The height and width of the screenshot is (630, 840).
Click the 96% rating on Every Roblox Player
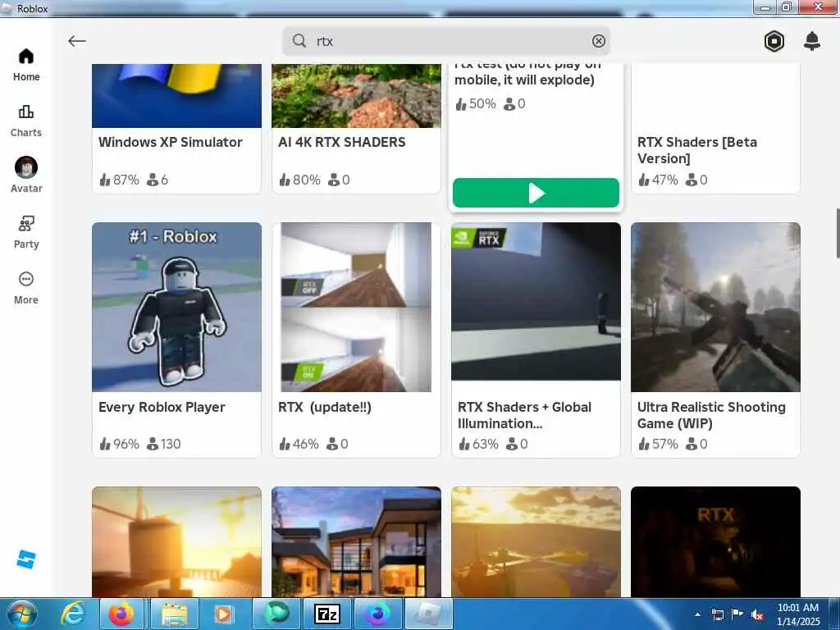(119, 444)
